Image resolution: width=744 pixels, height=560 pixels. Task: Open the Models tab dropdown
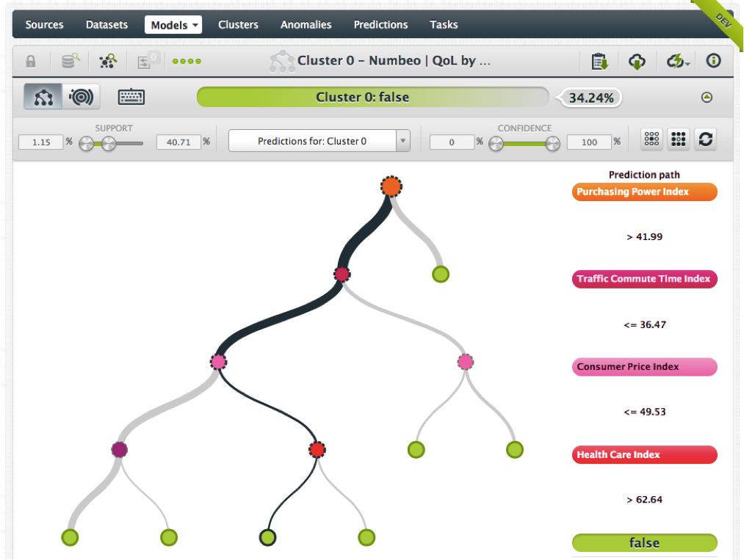(x=175, y=25)
